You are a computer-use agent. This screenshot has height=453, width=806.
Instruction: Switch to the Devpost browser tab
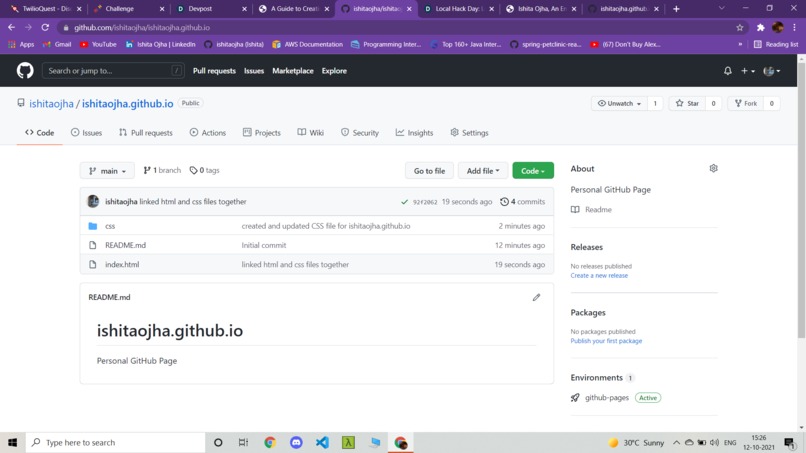(211, 9)
